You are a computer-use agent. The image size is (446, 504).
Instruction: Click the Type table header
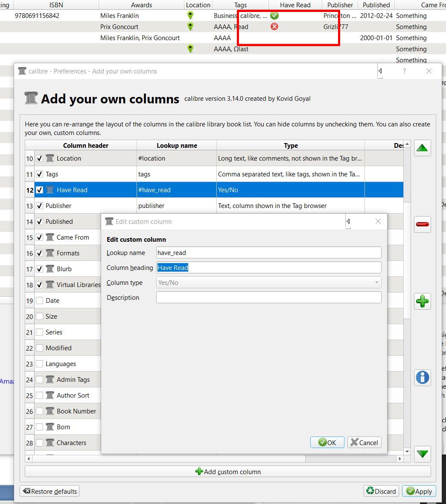(x=291, y=145)
